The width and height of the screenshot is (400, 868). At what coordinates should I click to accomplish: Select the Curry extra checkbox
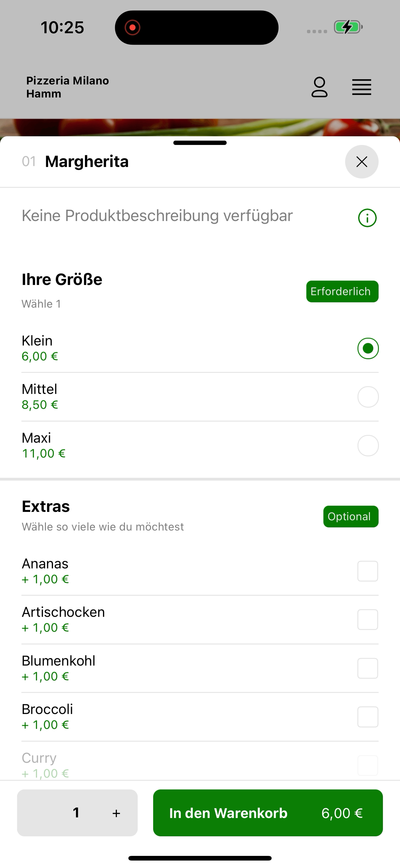(x=368, y=765)
